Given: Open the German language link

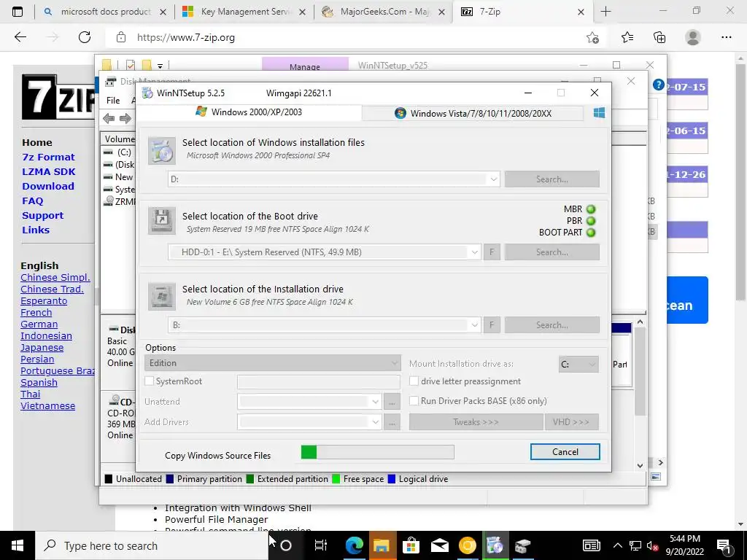Looking at the screenshot, I should [39, 324].
